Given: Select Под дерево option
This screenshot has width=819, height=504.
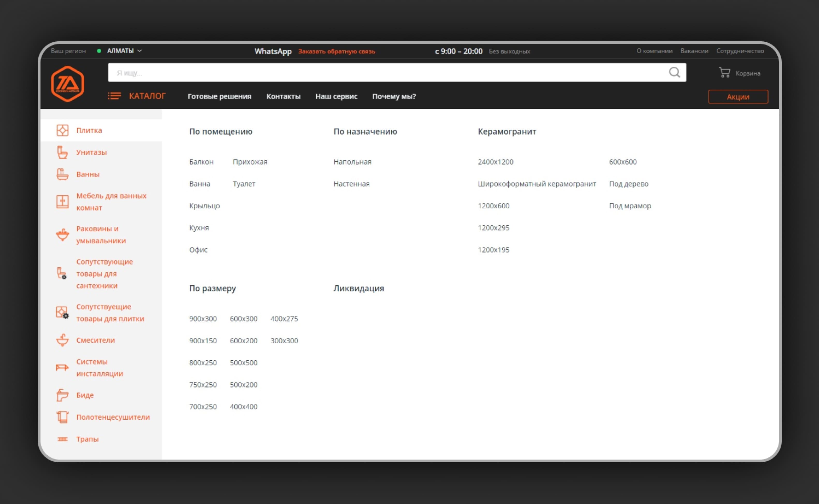Looking at the screenshot, I should (629, 184).
